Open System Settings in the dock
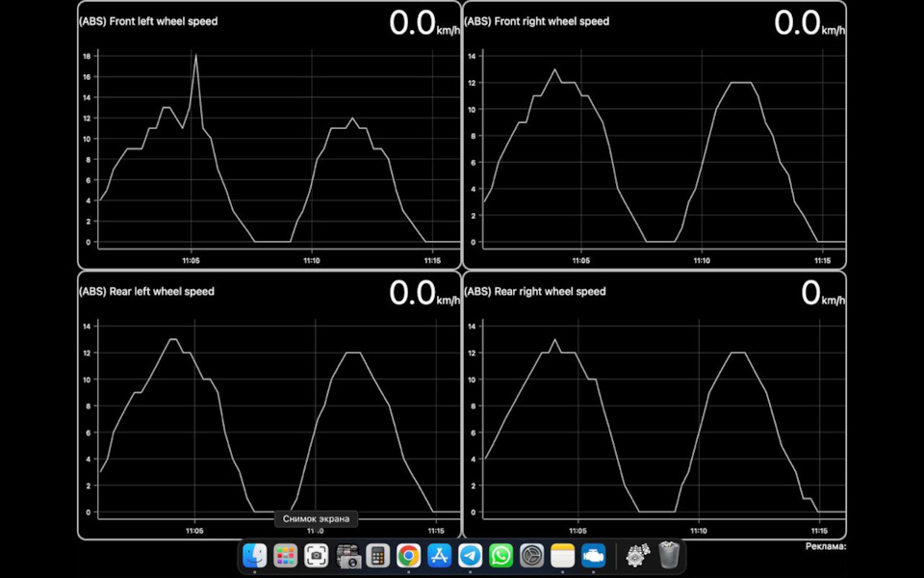 pos(531,556)
